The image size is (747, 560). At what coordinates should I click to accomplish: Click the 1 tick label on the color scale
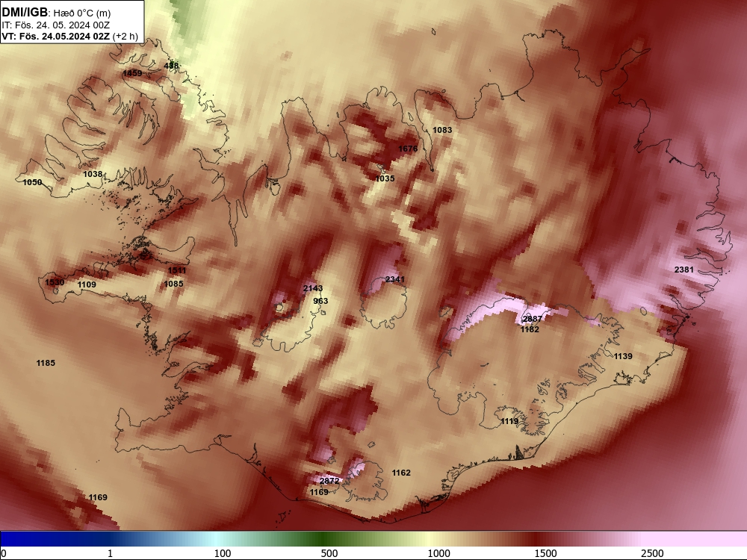110,553
